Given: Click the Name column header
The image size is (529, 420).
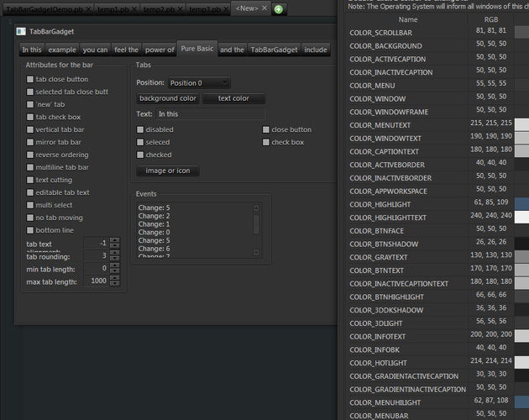Looking at the screenshot, I should 407,19.
